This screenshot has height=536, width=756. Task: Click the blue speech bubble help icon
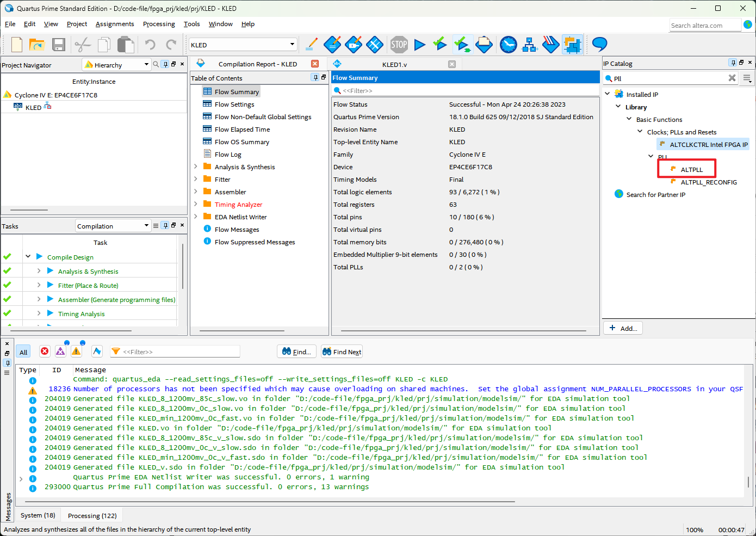(x=599, y=44)
